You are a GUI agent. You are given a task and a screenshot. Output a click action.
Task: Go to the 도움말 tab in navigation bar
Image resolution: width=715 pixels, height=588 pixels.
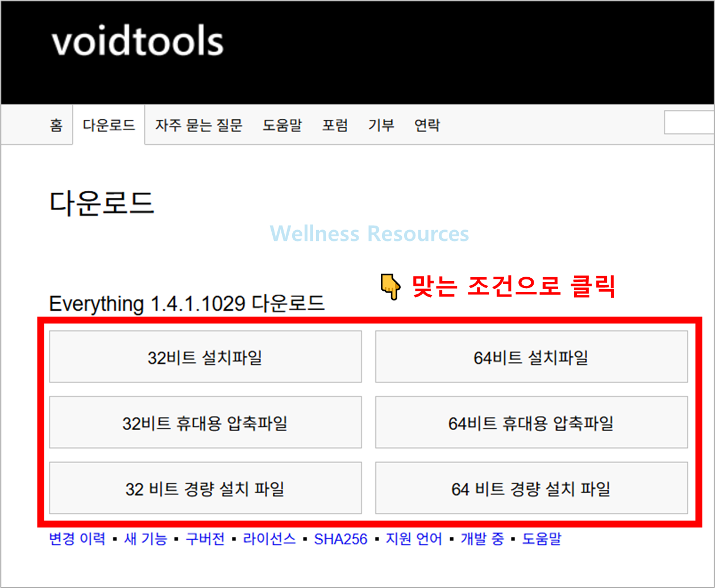pyautogui.click(x=282, y=125)
